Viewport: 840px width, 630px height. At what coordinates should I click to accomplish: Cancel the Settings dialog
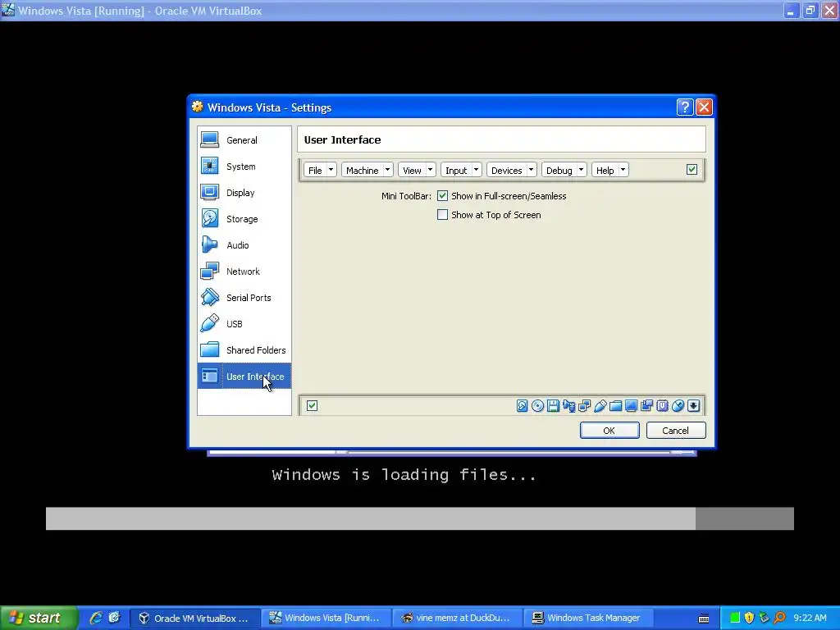(x=676, y=430)
